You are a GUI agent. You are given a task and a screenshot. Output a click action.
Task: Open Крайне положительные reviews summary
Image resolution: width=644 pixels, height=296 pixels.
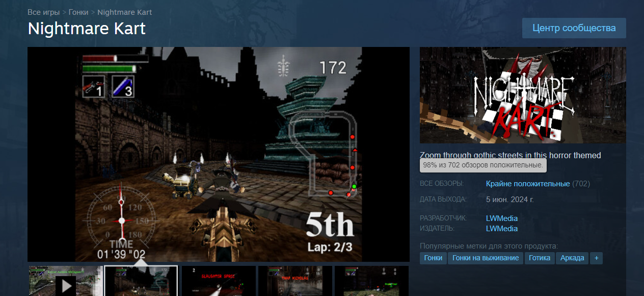[x=528, y=183]
